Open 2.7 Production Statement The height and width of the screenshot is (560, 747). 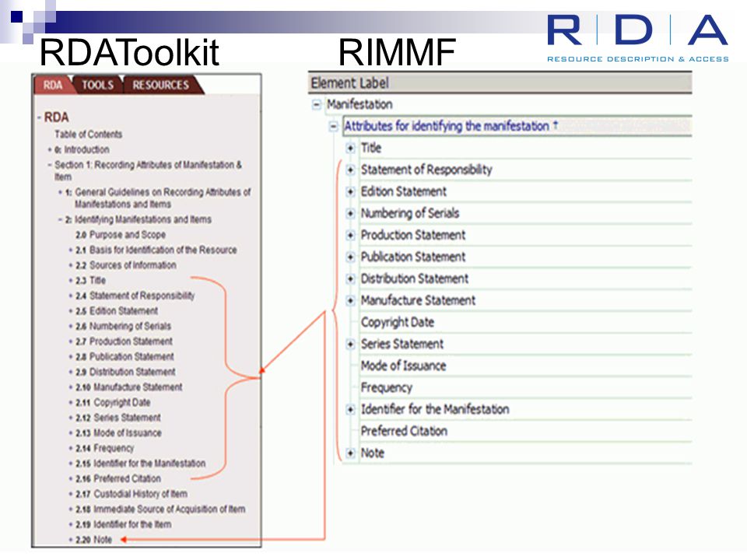[x=124, y=341]
